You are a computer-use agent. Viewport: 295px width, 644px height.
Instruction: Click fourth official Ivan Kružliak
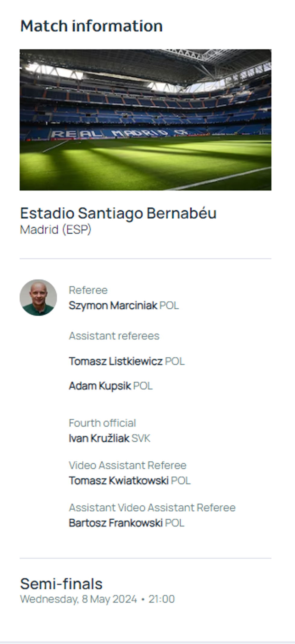[99, 438]
